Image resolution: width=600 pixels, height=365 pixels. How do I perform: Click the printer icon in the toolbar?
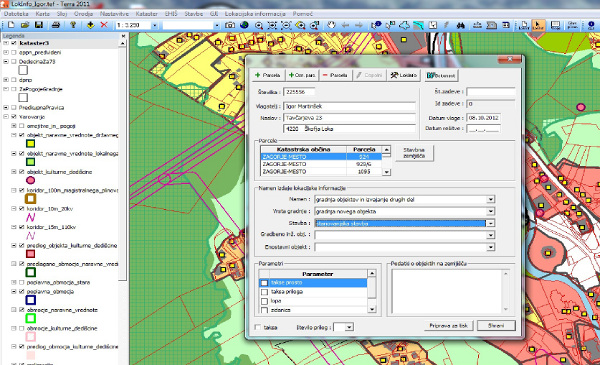click(x=56, y=25)
